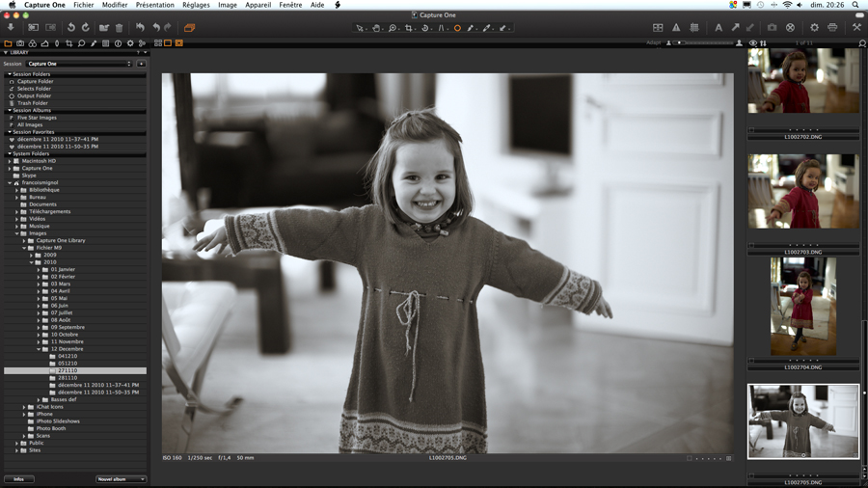This screenshot has height=488, width=868.
Task: Click the exposure warning triangle icon
Action: (x=676, y=28)
